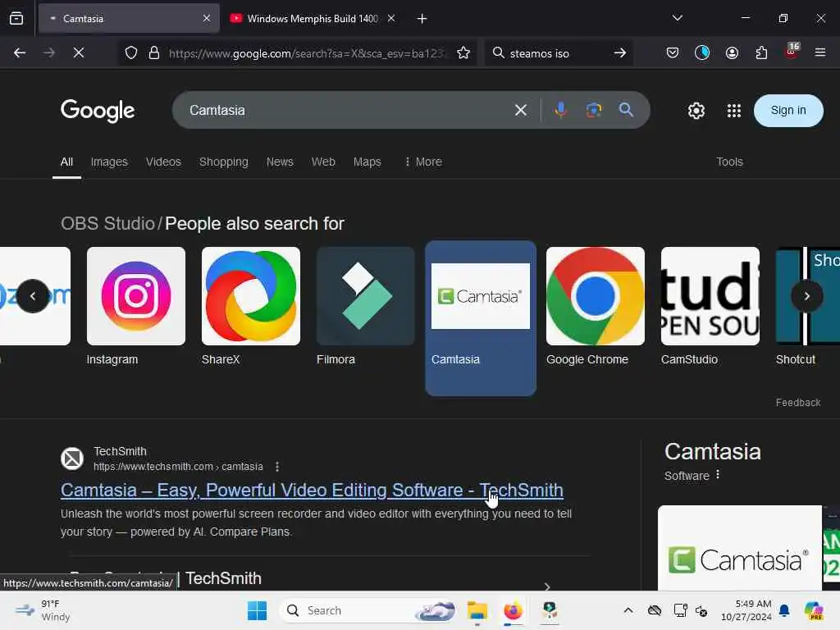Go back to previous page
840x630 pixels.
coord(20,52)
